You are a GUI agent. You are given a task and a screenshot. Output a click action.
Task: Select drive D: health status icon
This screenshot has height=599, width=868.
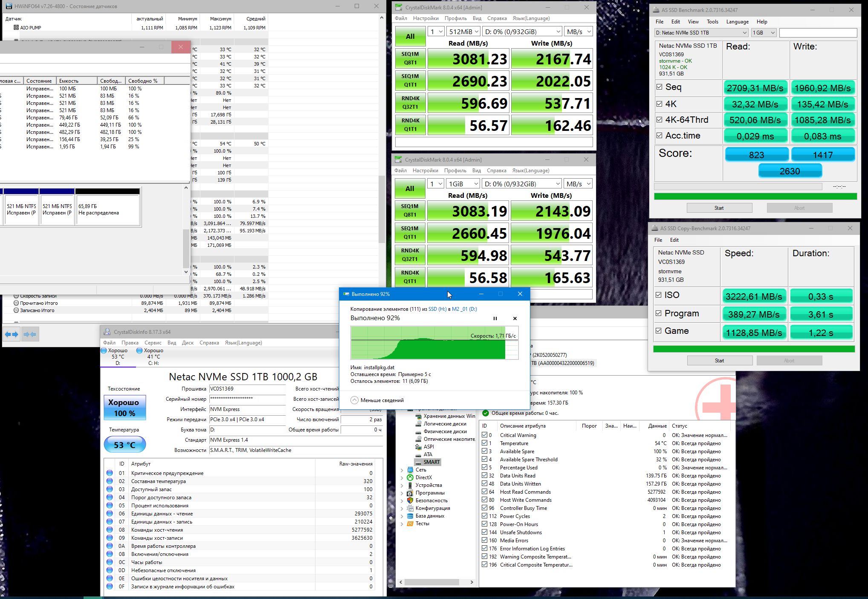(104, 350)
